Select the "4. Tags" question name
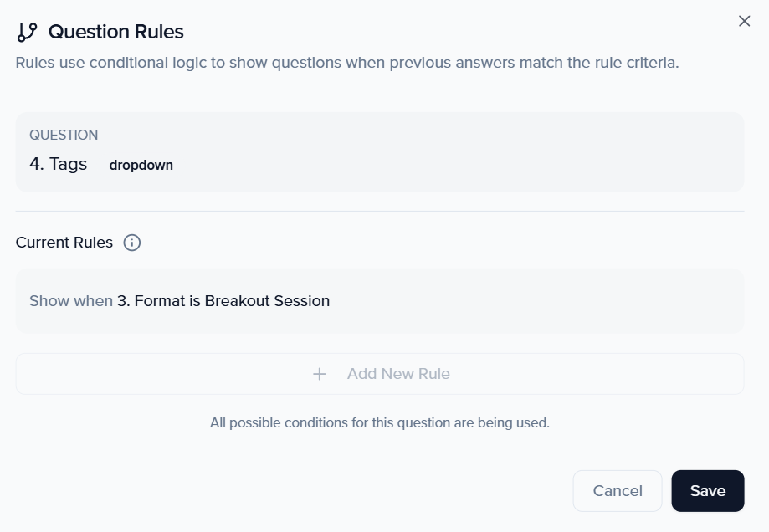This screenshot has height=532, width=769. click(59, 164)
